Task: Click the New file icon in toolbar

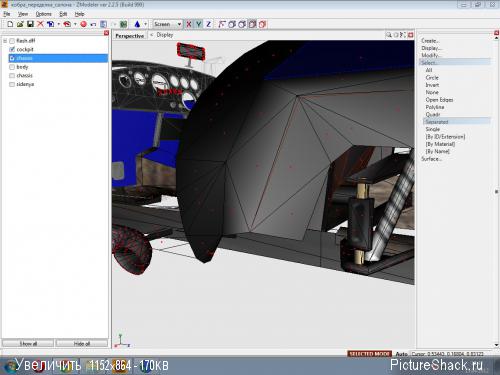Action: [x=10, y=24]
